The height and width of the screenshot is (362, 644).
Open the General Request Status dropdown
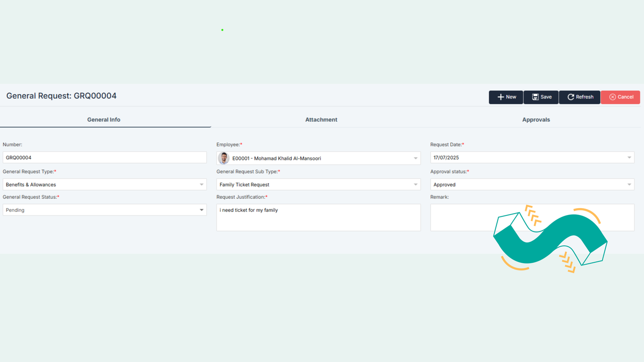click(201, 210)
